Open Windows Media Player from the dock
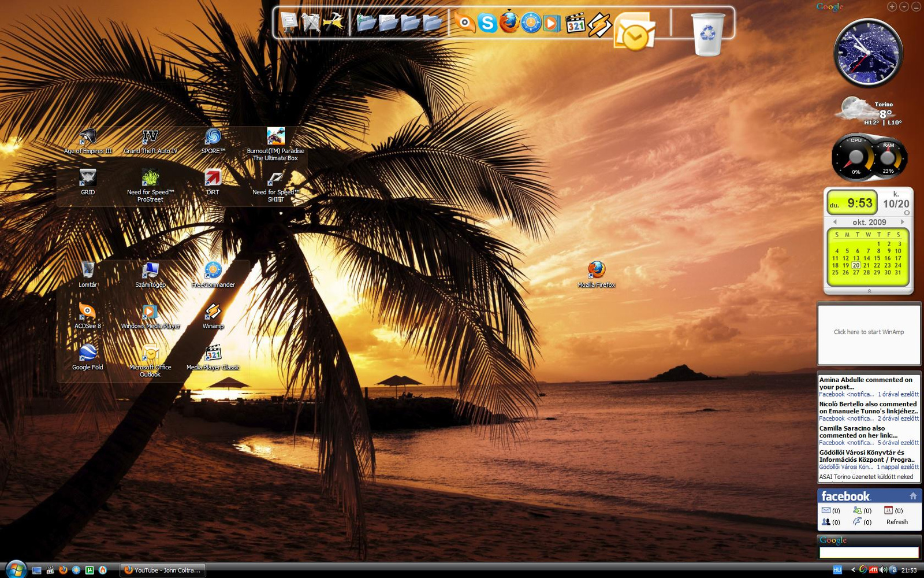Viewport: 924px width, 578px height. click(x=552, y=23)
